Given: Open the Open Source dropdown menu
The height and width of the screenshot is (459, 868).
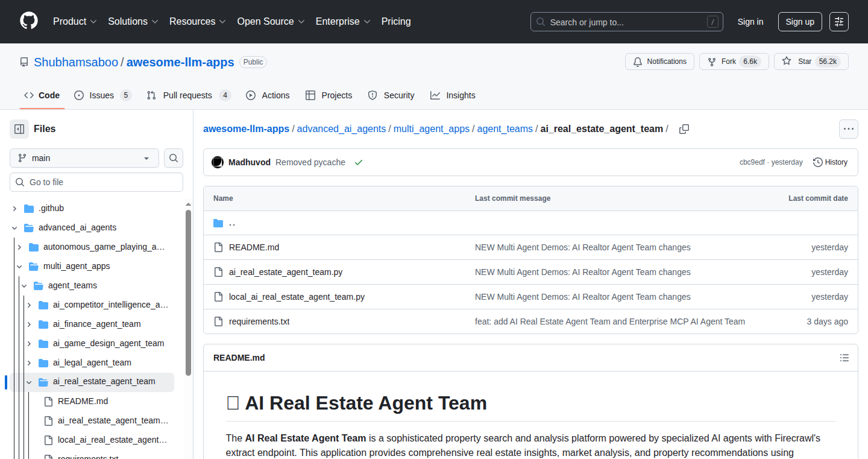Looking at the screenshot, I should coord(271,21).
